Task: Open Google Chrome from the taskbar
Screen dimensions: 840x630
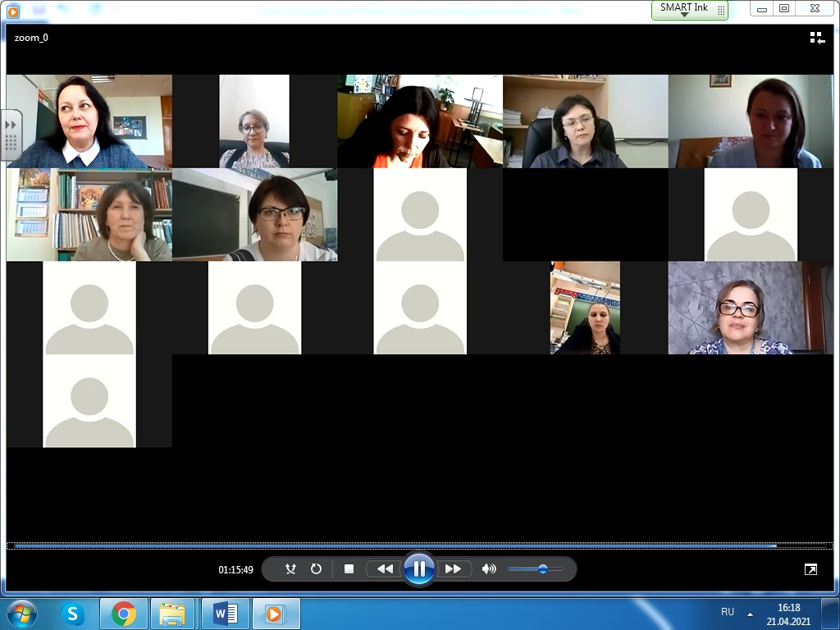Action: pyautogui.click(x=124, y=614)
